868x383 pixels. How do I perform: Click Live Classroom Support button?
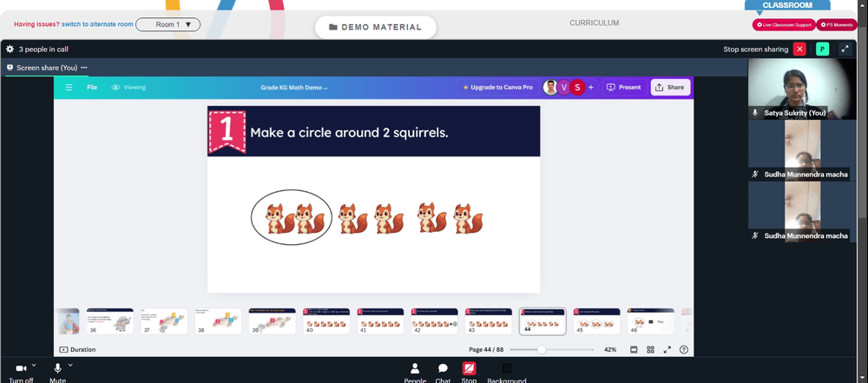[784, 25]
